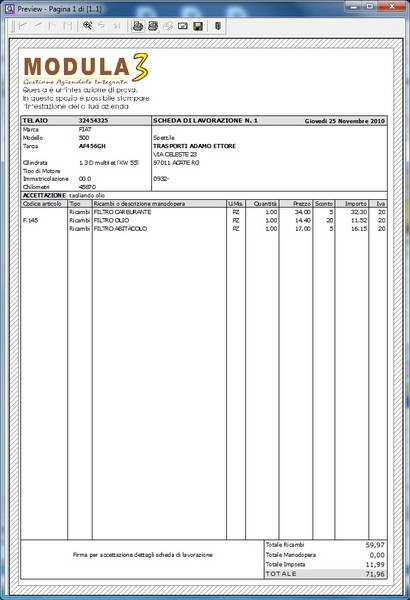Click the Preview window title icon
The image size is (410, 600).
coord(10,8)
